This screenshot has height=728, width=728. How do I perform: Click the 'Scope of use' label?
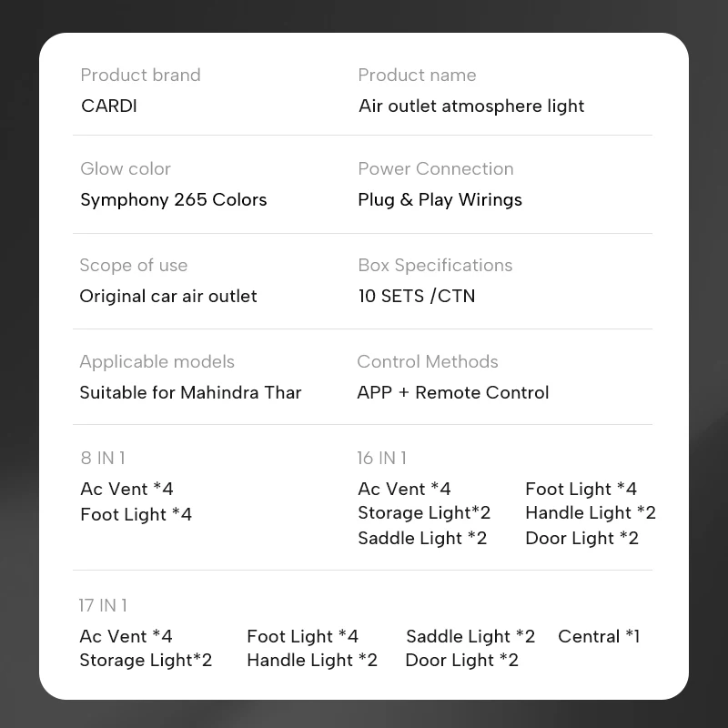coord(133,265)
